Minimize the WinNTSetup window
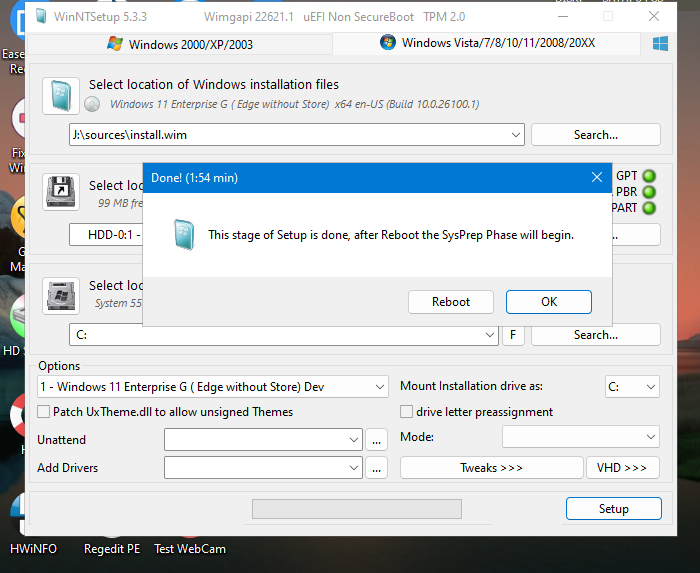Viewport: 700px width, 573px height. click(563, 17)
